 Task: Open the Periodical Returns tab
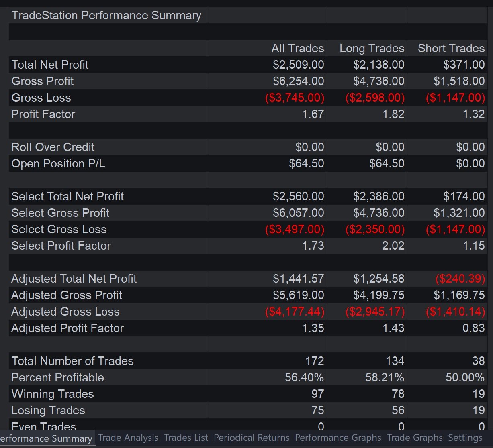(252, 438)
